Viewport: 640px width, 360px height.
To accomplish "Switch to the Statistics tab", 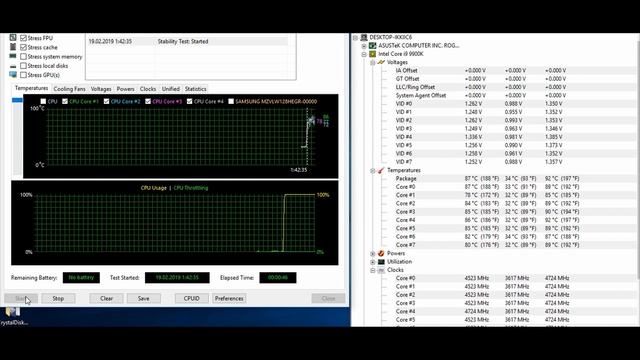I will click(196, 89).
